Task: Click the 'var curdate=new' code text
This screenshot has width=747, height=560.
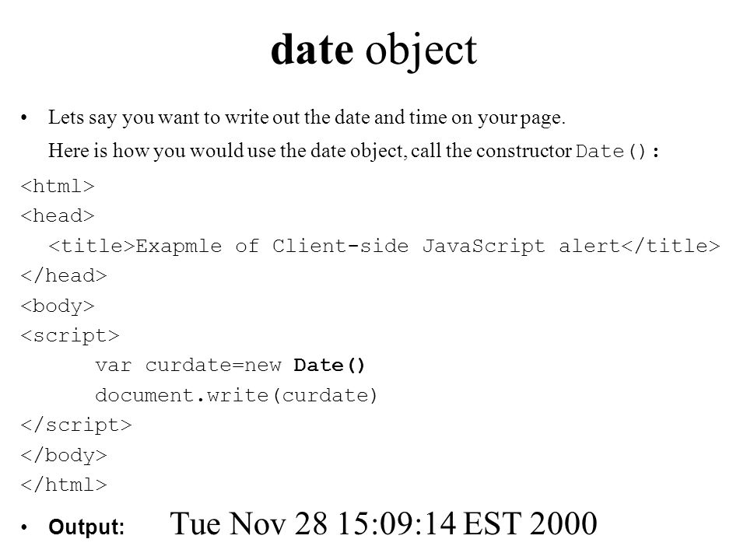Action: click(x=188, y=366)
